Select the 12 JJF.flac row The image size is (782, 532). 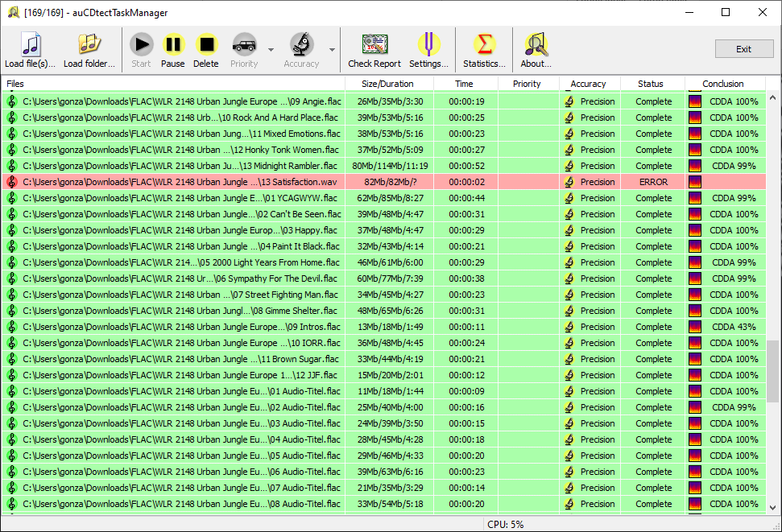tap(383, 375)
